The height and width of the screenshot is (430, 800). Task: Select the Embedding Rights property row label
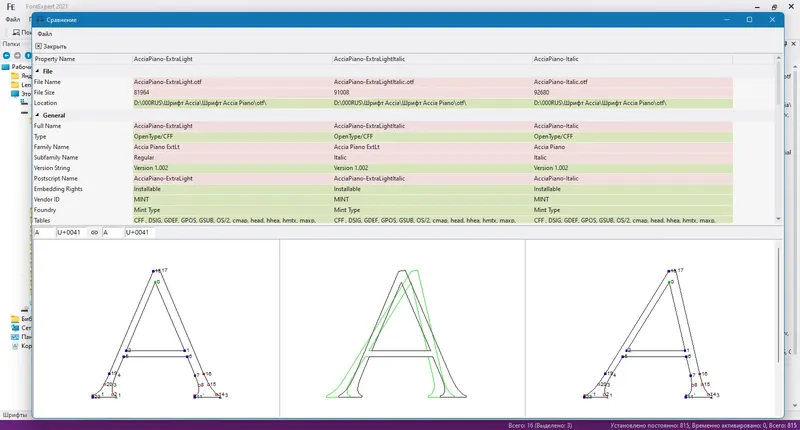[x=58, y=189]
